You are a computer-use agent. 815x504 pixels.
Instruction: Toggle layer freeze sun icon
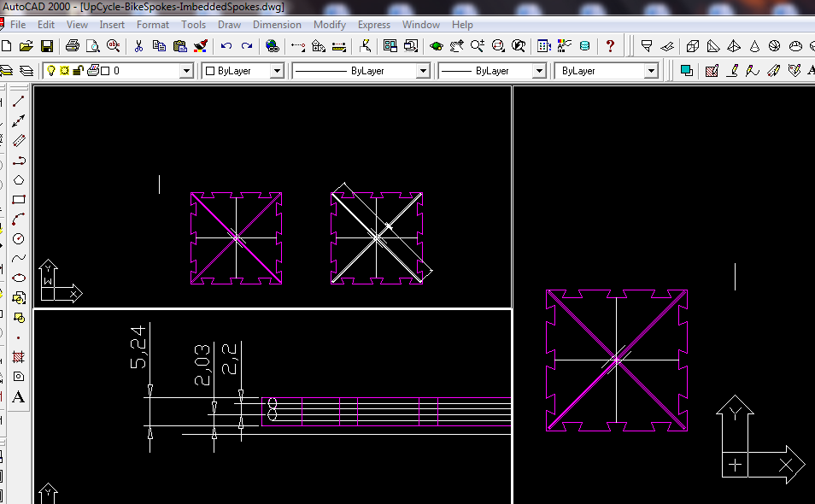coord(64,71)
